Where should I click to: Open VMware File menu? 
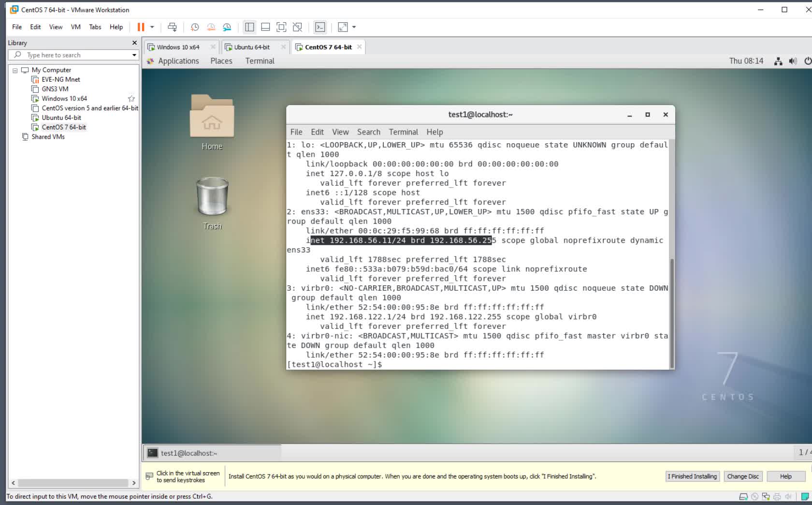click(x=17, y=27)
